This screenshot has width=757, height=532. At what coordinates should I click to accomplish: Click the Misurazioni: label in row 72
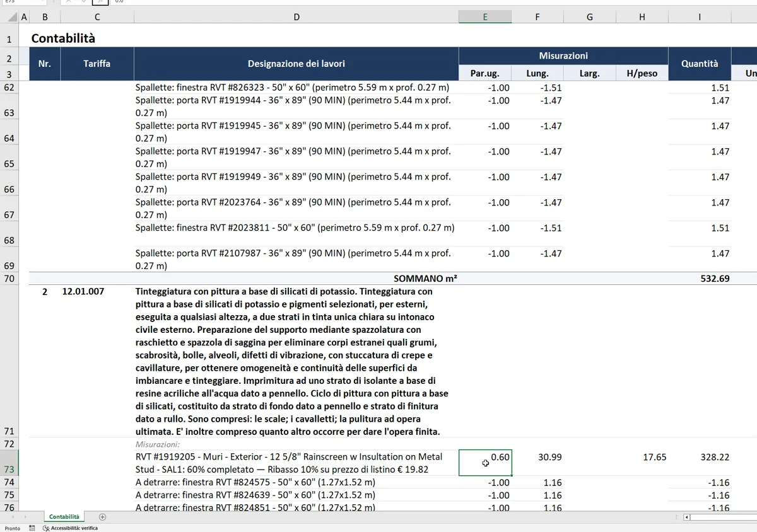[x=158, y=444]
